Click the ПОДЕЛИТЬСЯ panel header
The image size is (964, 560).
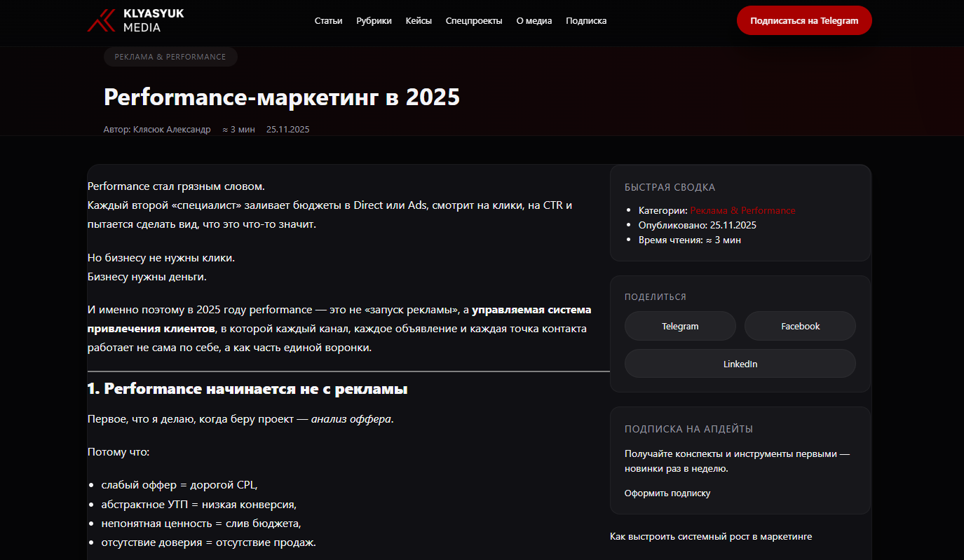(x=657, y=296)
